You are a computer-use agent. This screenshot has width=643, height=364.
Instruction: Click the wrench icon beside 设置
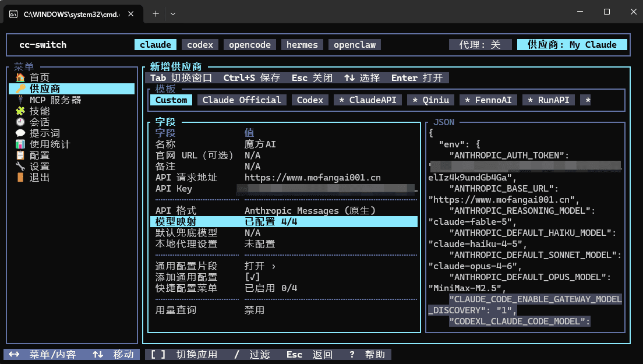(x=20, y=166)
